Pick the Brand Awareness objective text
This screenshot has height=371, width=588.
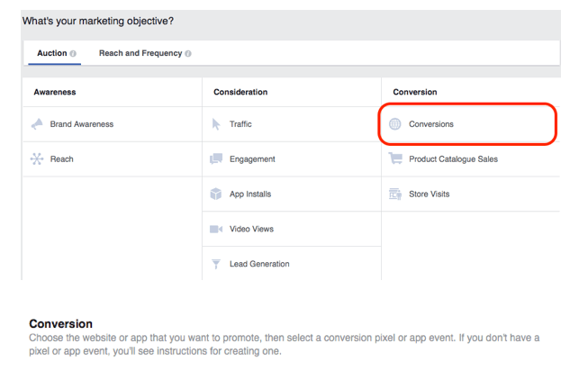[x=82, y=124]
